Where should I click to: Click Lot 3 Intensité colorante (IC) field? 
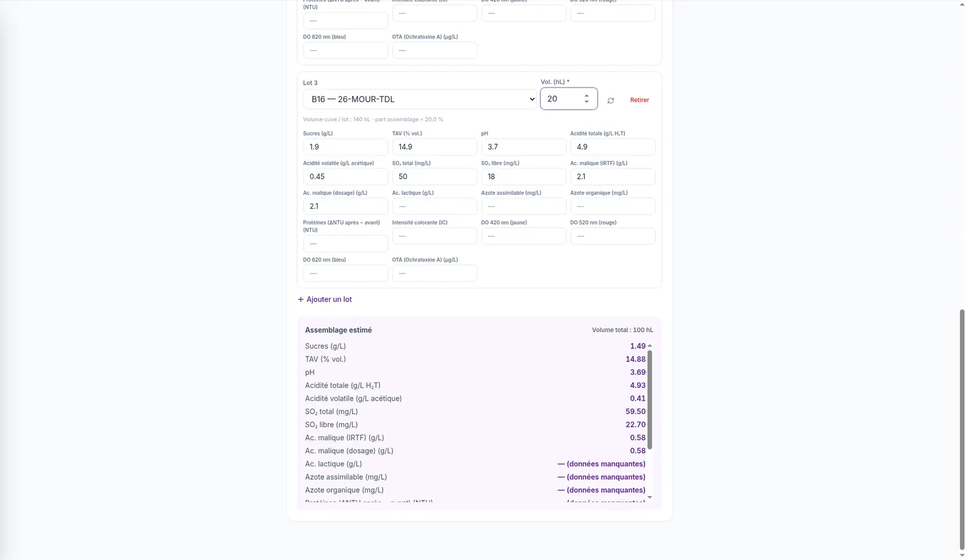[435, 236]
